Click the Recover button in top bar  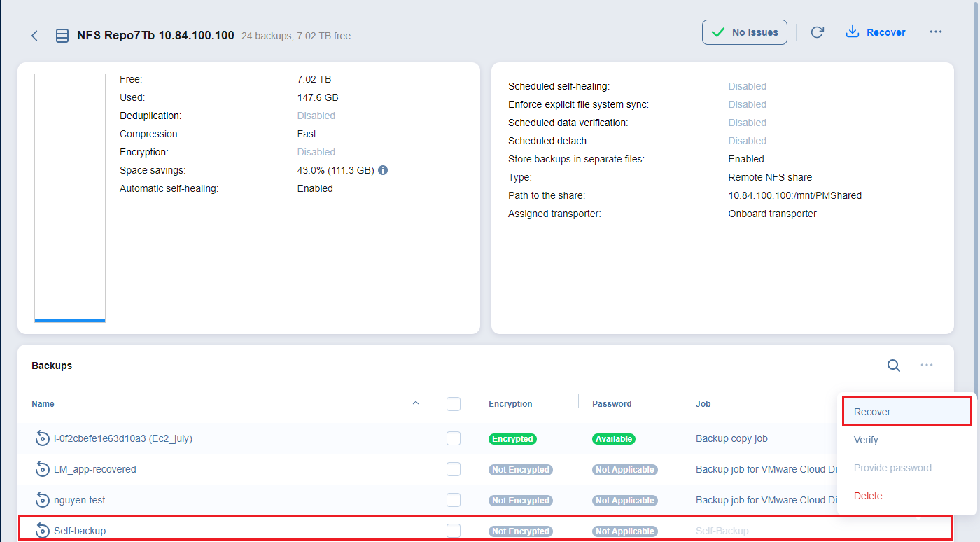point(876,32)
